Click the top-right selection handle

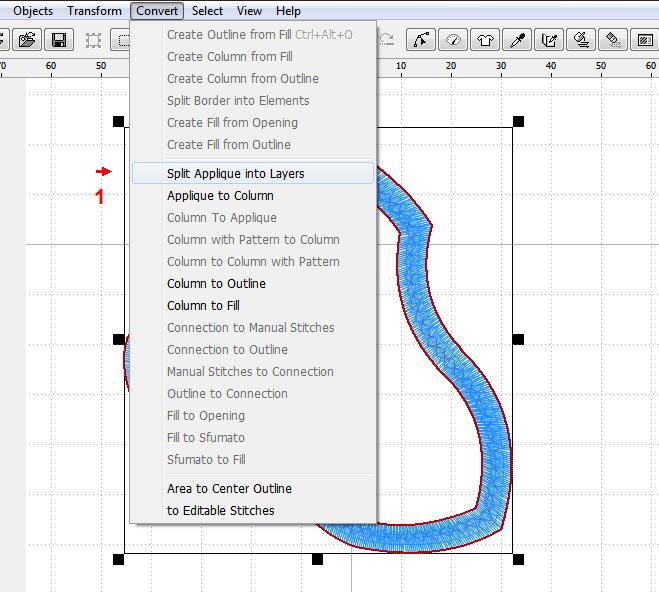click(518, 121)
